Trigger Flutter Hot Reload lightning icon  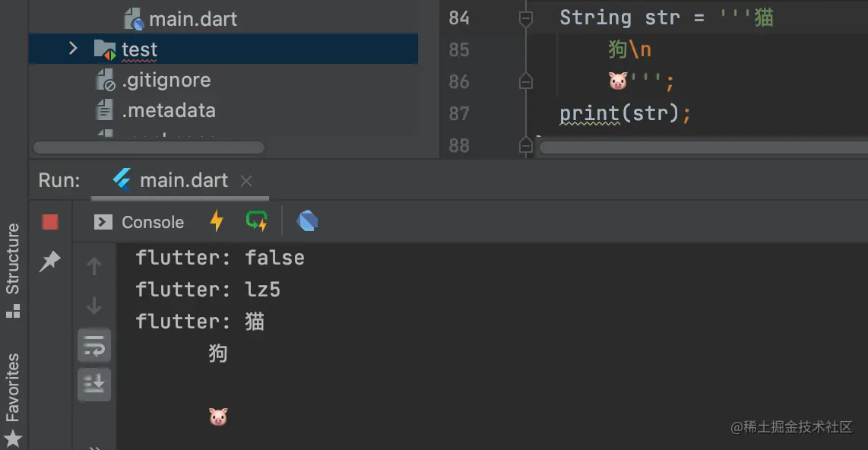[x=217, y=221]
